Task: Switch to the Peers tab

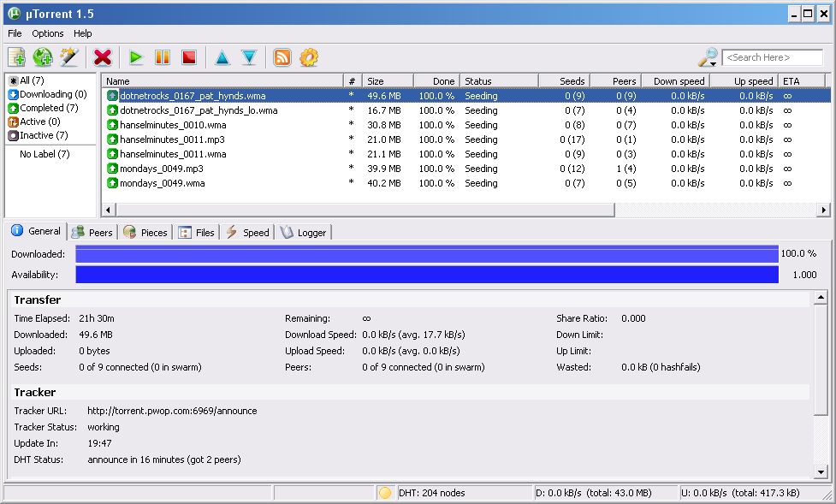Action: (92, 232)
